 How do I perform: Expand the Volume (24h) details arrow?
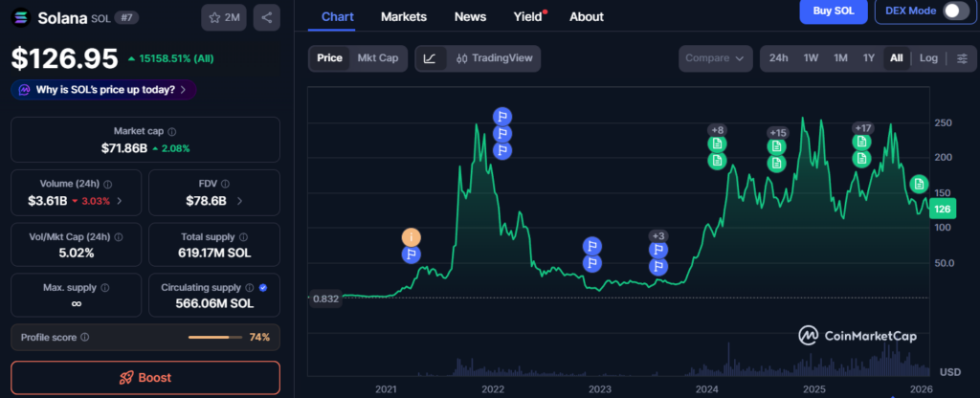(x=118, y=201)
